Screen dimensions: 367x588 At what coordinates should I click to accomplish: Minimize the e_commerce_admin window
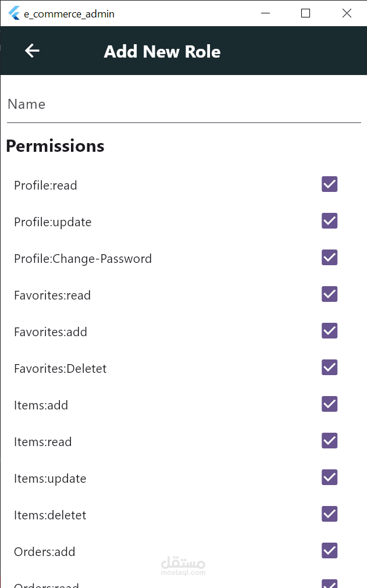pyautogui.click(x=265, y=13)
